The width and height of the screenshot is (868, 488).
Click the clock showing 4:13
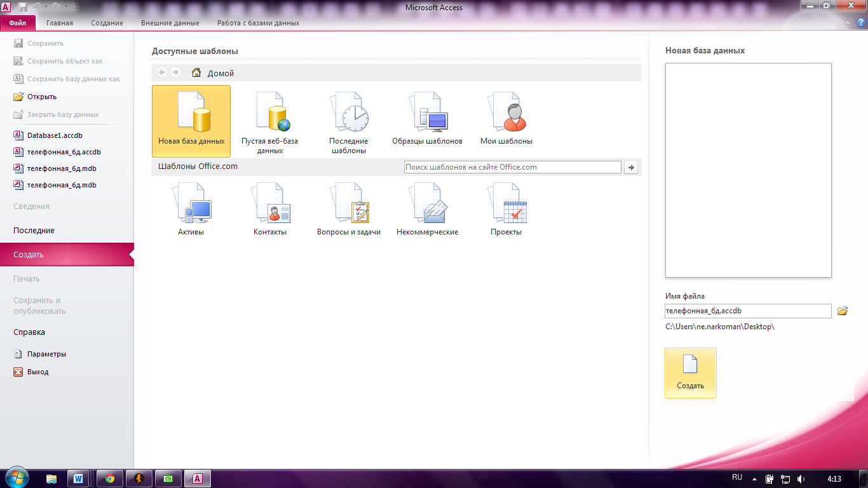click(x=834, y=478)
